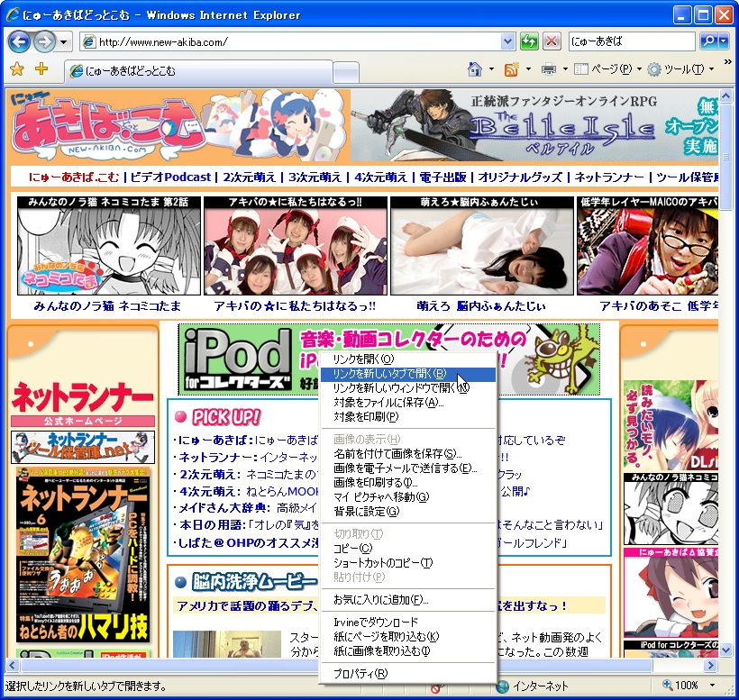Open Favorites Center star icon
739x700 pixels.
[x=17, y=69]
